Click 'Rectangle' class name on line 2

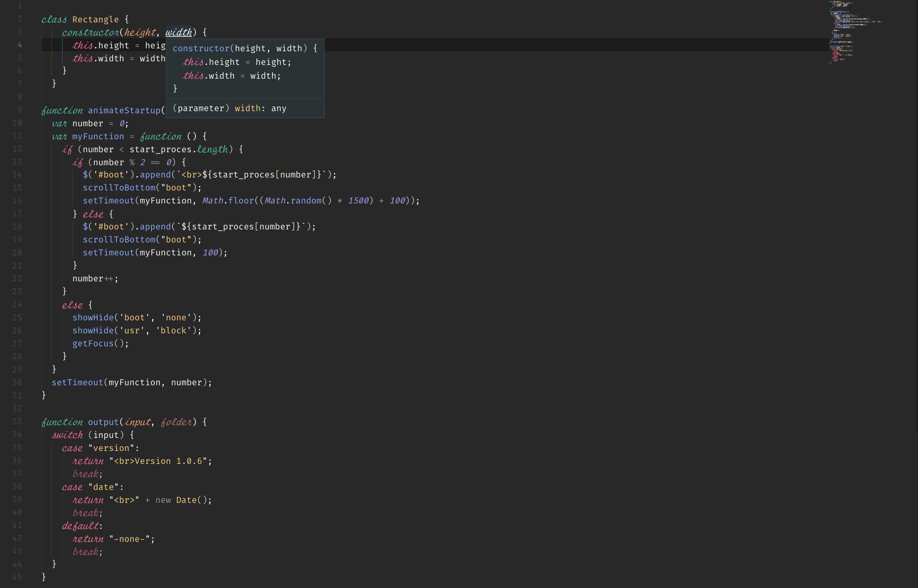[96, 19]
